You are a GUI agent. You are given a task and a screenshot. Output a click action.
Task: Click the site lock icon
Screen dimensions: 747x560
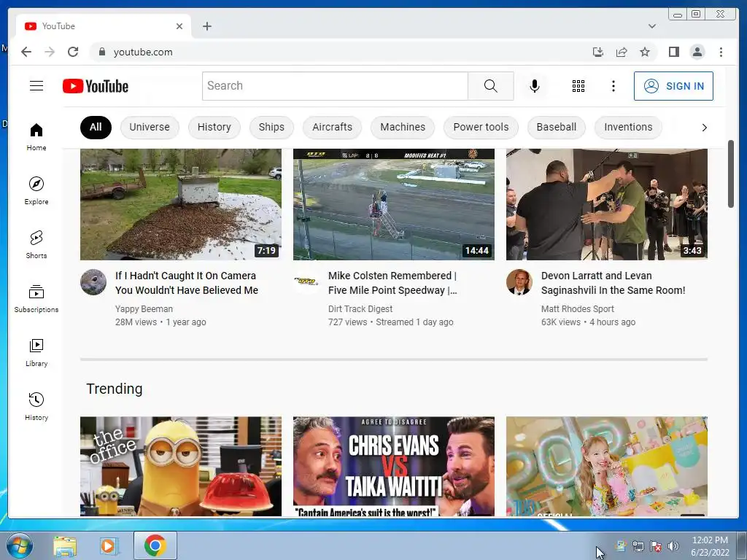(x=101, y=52)
